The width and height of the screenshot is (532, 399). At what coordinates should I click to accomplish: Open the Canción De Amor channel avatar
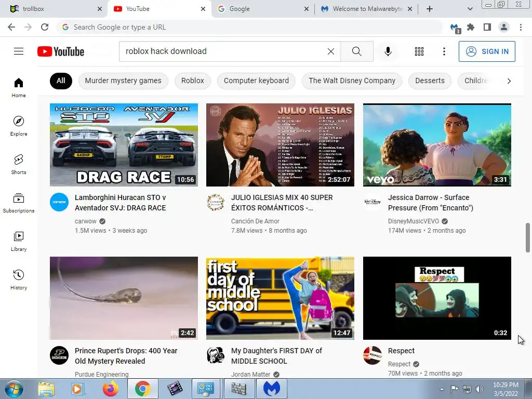pyautogui.click(x=216, y=202)
